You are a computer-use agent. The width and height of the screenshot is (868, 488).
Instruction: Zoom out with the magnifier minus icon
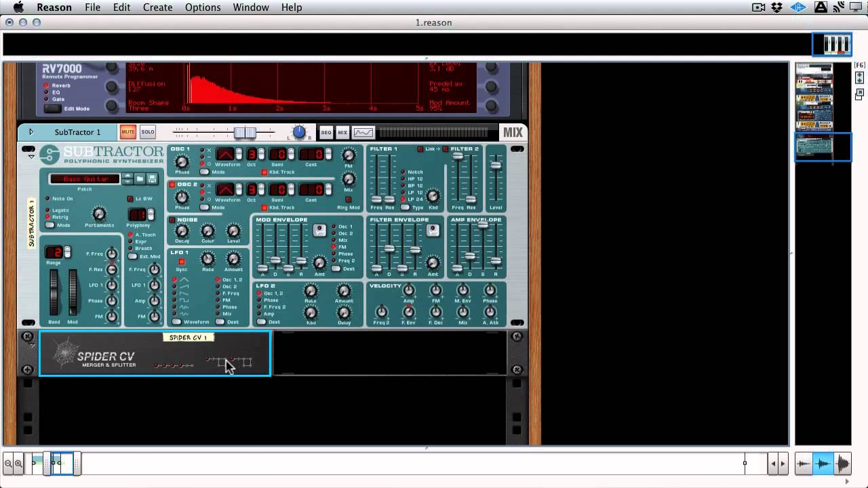point(8,464)
